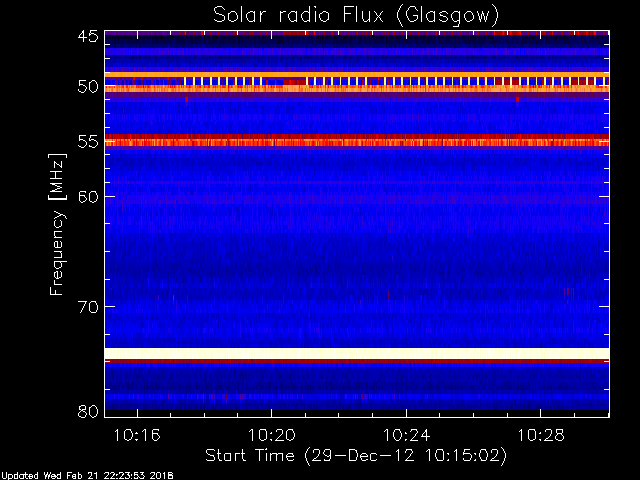Click the 50 frequency axis value
640x480 pixels.
[88, 87]
